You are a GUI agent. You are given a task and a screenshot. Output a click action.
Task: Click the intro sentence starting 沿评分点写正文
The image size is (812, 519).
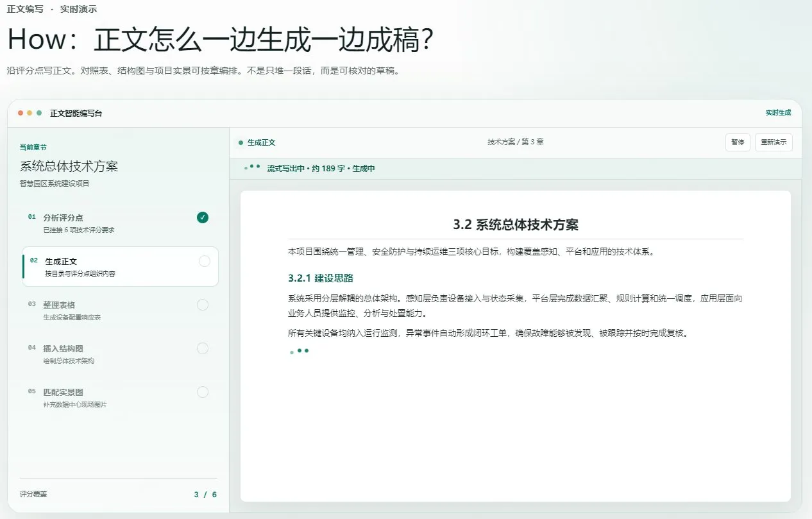click(203, 71)
